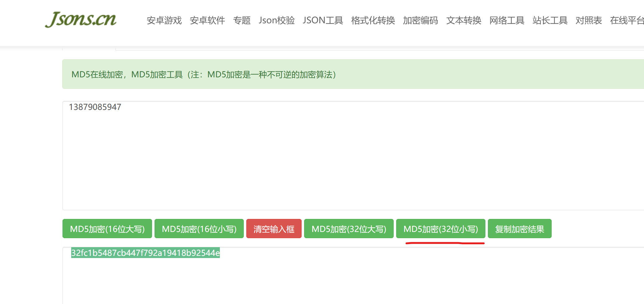The width and height of the screenshot is (644, 304).
Task: Open the 文本转换 menu
Action: [x=464, y=20]
